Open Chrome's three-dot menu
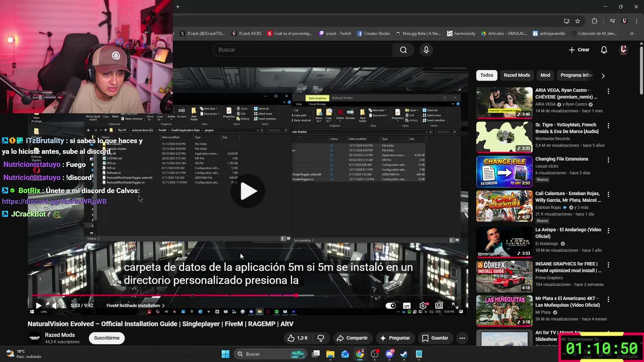 pos(636,21)
